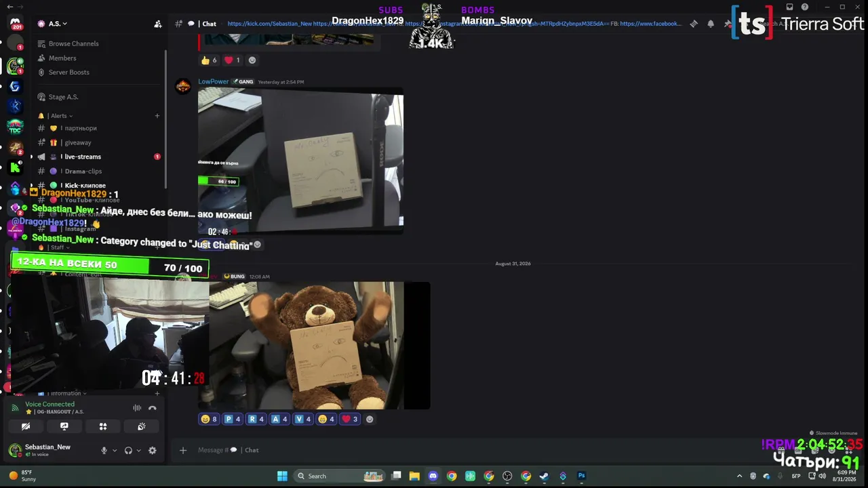Toggle thumbs up reaction with 6
The width and height of the screenshot is (868, 488).
pos(209,60)
